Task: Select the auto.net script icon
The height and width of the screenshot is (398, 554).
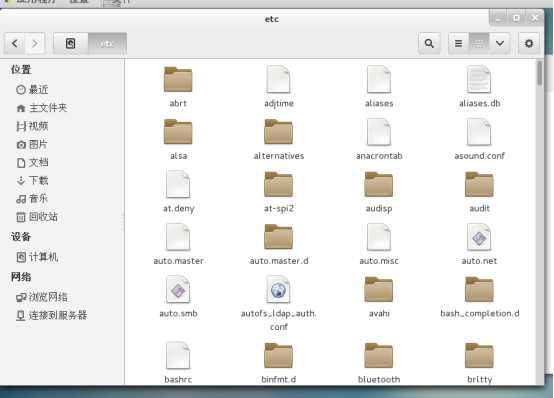Action: pos(479,237)
